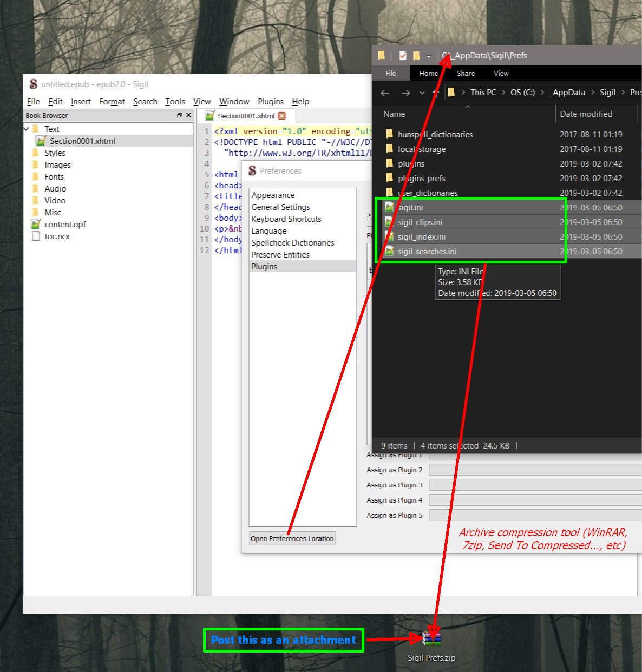Open Explorer File ribbon tab

[391, 73]
